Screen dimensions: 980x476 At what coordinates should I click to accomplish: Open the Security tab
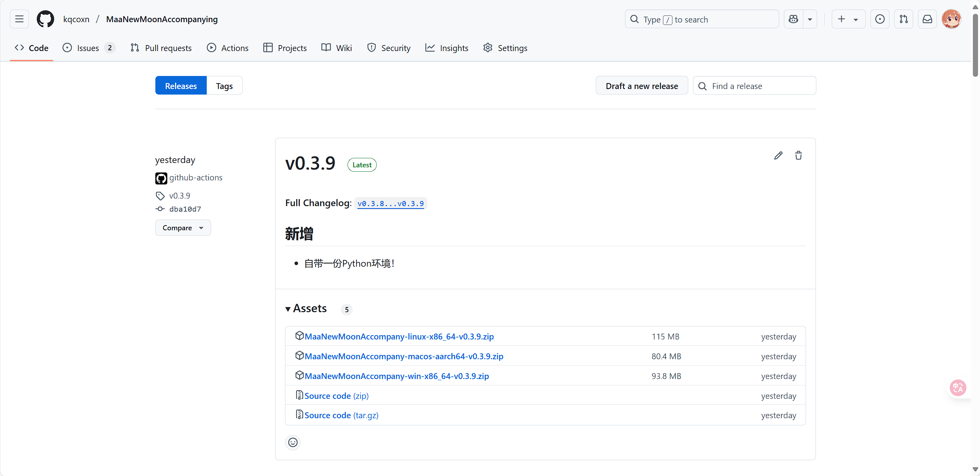click(x=389, y=48)
